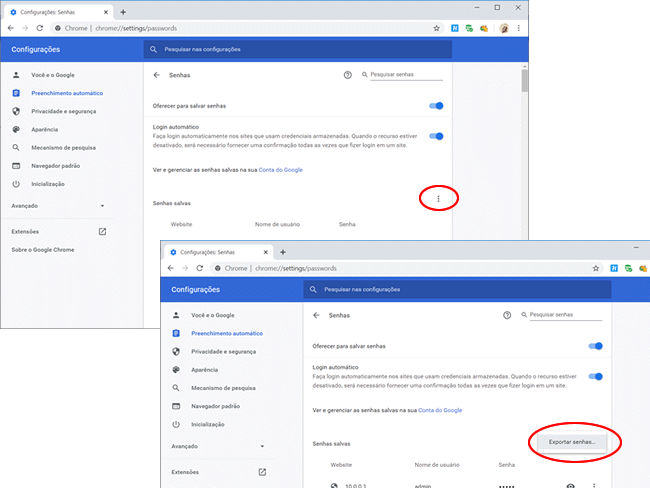This screenshot has width=650, height=488.
Task: Click the green extension icon in the lower window toolbar
Action: point(628,268)
